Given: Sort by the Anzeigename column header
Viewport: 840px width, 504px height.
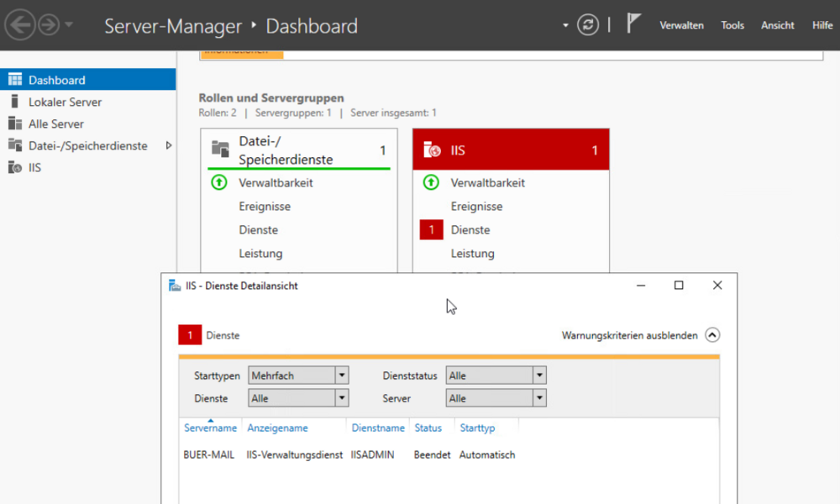Looking at the screenshot, I should [277, 428].
